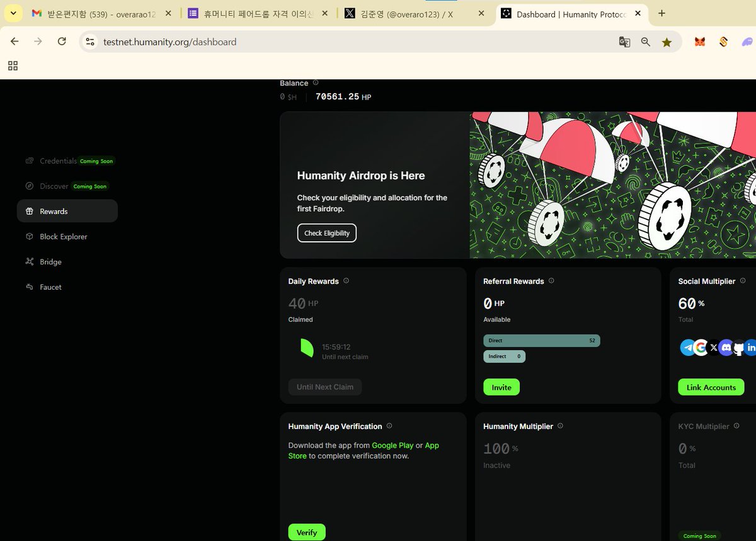Click the Check Eligibility button
The width and height of the screenshot is (756, 541).
(x=327, y=233)
